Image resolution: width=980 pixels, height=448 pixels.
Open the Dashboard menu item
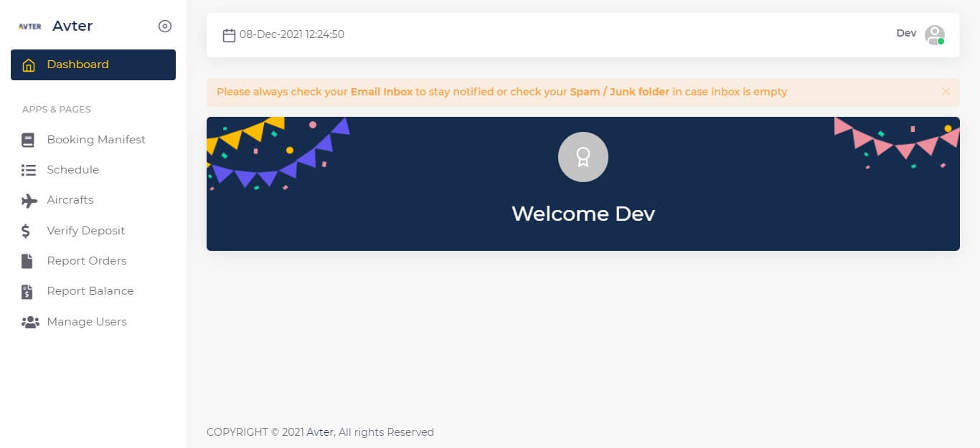pos(93,65)
